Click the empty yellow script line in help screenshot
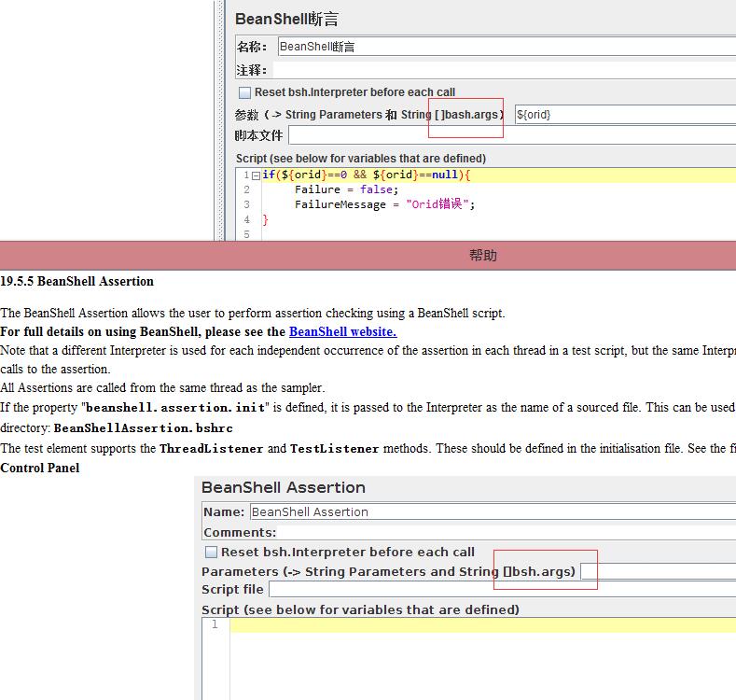 pyautogui.click(x=482, y=624)
